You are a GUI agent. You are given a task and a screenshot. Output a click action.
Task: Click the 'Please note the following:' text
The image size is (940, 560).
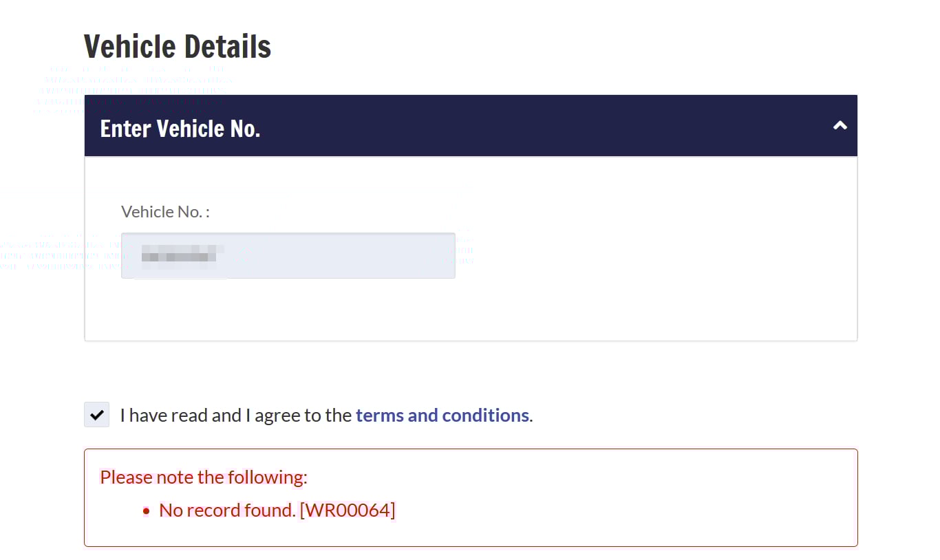tap(204, 477)
